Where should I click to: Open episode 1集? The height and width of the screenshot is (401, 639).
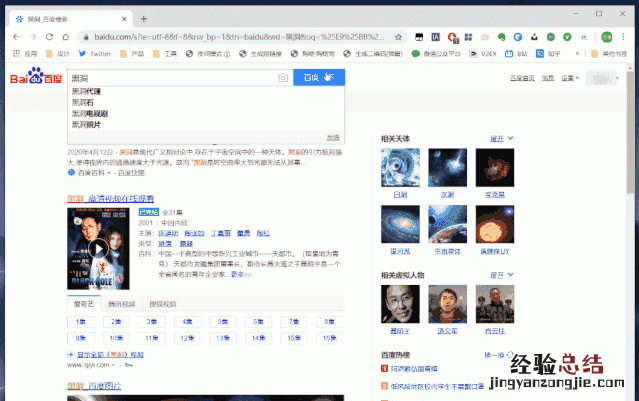point(81,322)
